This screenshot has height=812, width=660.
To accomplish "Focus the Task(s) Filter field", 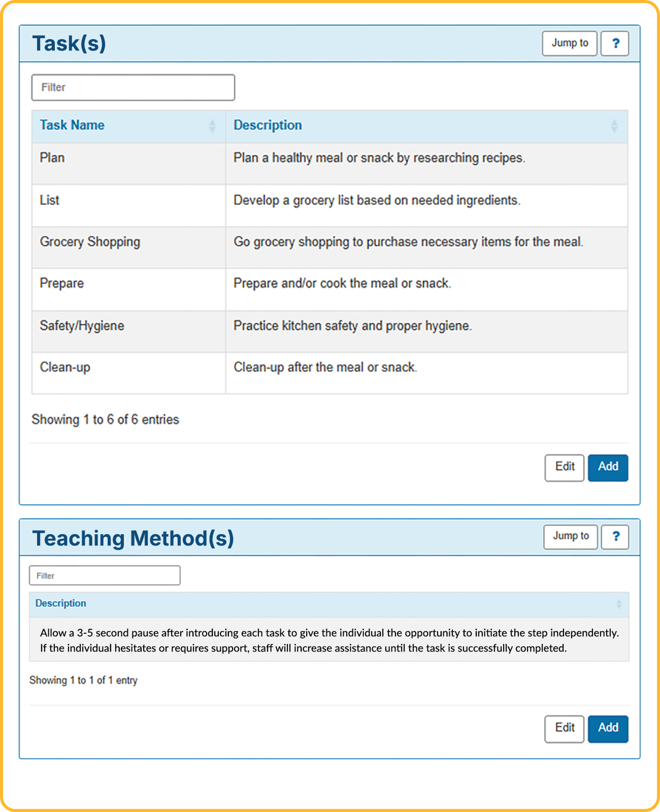I will [x=133, y=88].
